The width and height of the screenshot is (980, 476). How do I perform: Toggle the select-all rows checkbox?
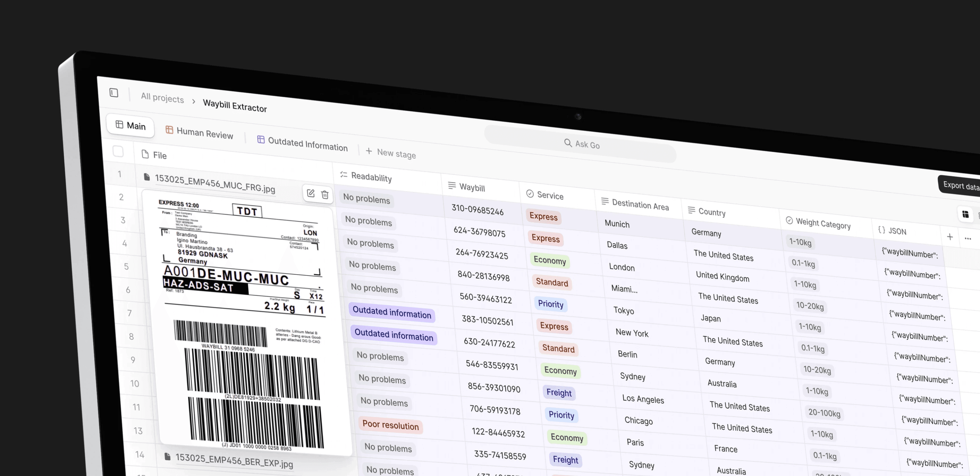(x=118, y=151)
